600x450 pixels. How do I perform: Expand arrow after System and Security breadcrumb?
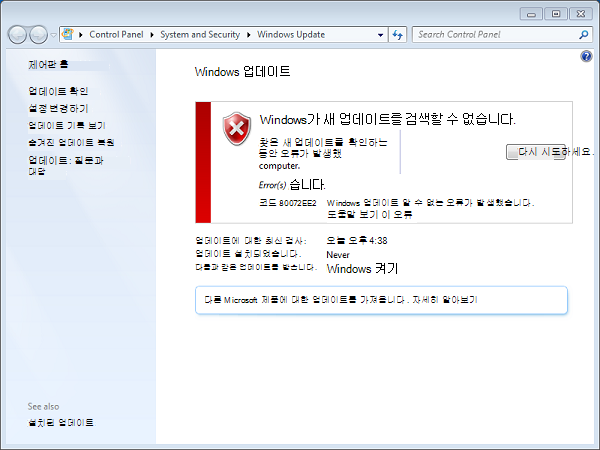249,35
